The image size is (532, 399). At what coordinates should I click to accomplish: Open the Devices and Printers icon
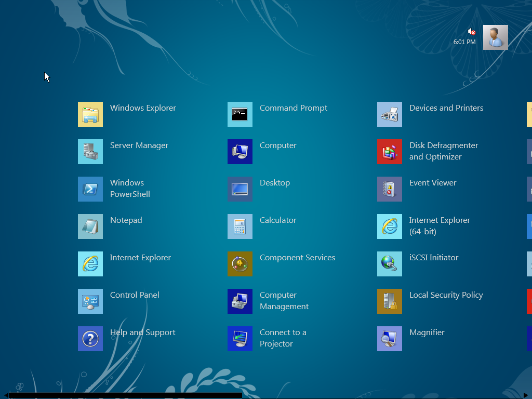[x=390, y=114]
